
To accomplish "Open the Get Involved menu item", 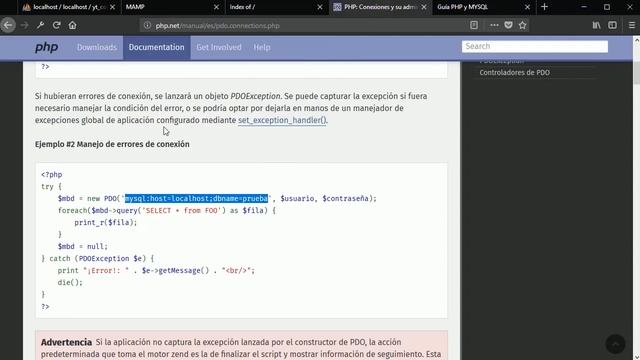I will [x=219, y=47].
